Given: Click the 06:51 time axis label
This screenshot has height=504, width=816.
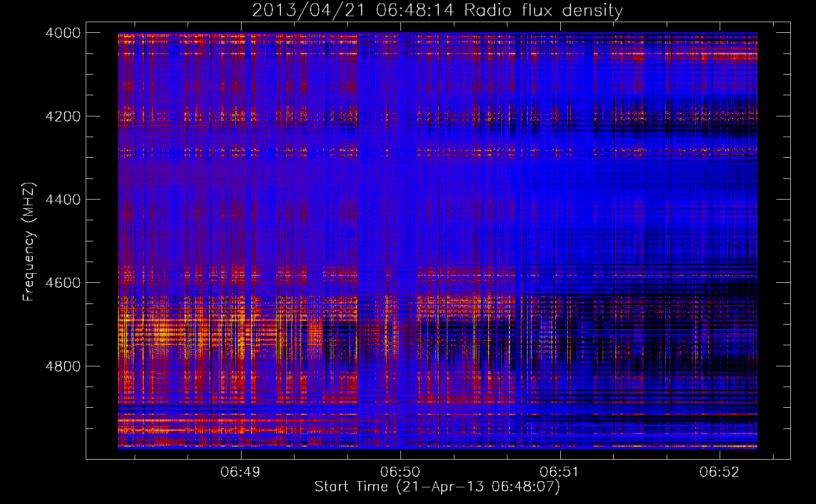Looking at the screenshot, I should coord(559,472).
